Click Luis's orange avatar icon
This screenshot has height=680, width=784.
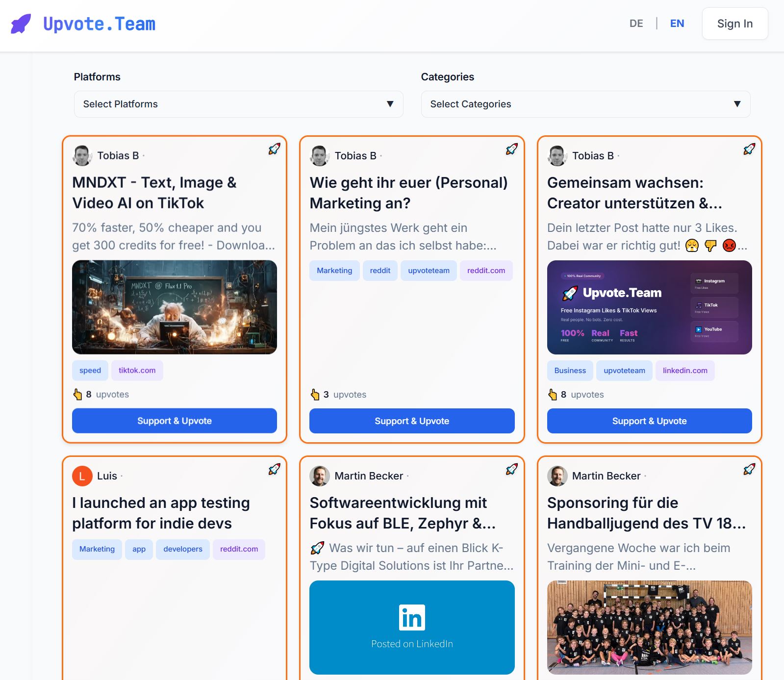[82, 476]
